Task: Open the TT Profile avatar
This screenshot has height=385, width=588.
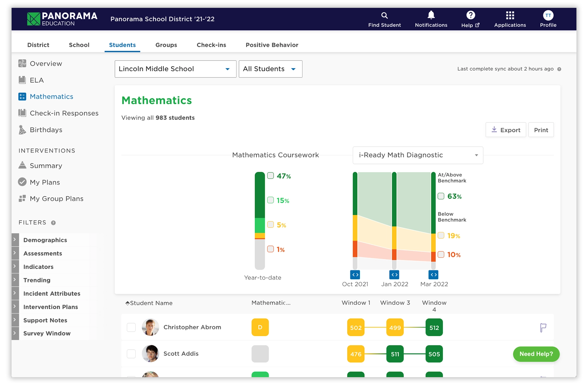Action: pos(548,15)
